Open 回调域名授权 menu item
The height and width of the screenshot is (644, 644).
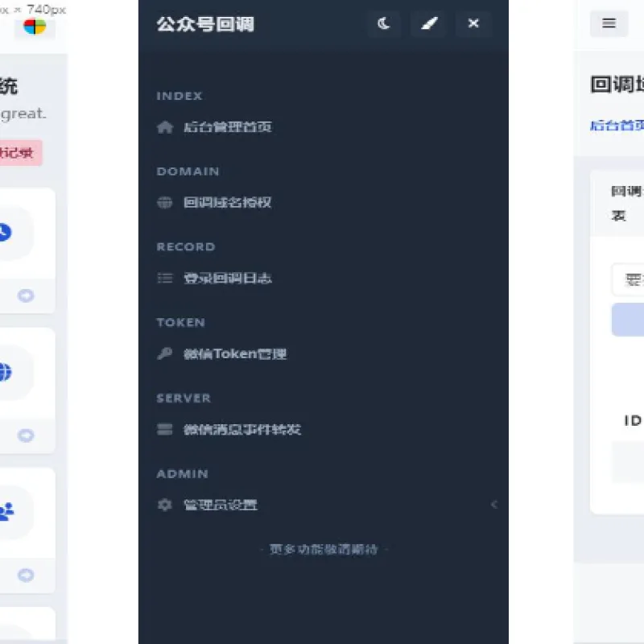point(227,203)
